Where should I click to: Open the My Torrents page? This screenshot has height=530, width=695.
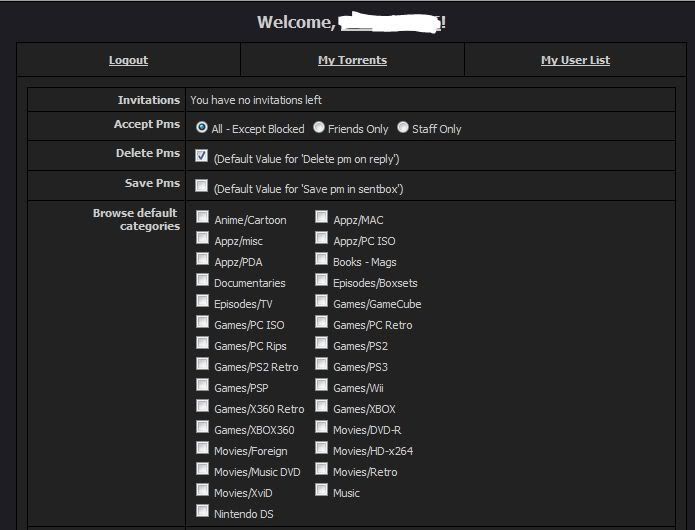pyautogui.click(x=352, y=60)
